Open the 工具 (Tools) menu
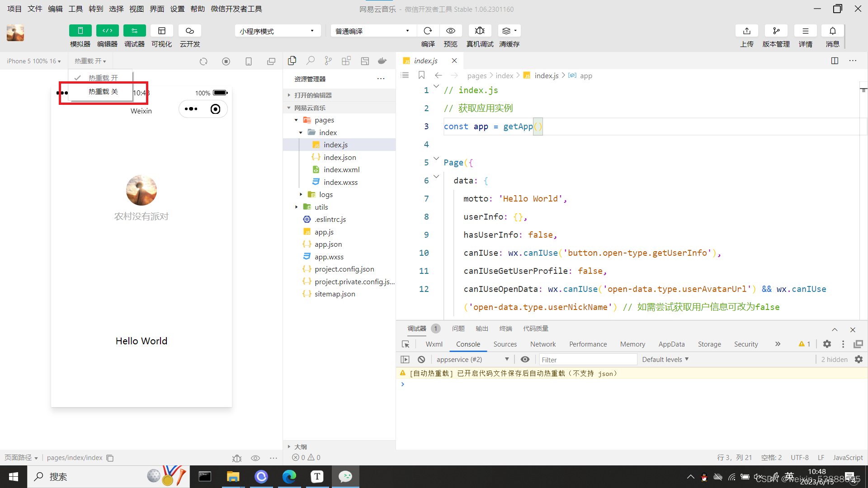 click(75, 9)
